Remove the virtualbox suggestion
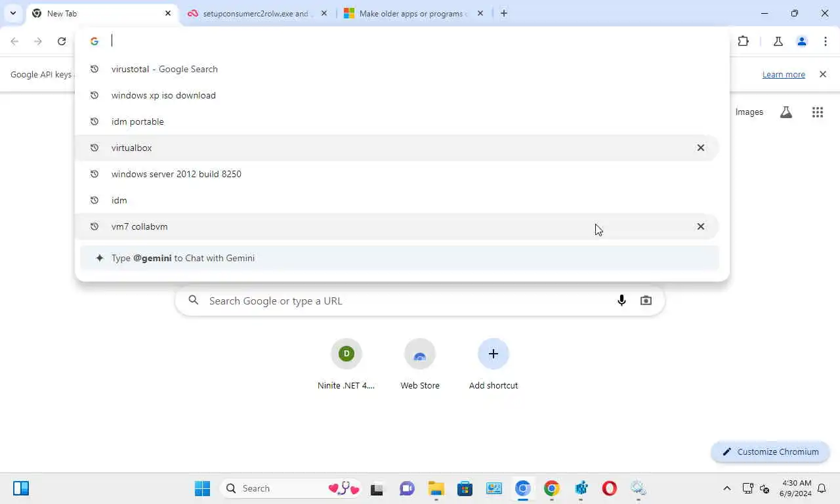 (x=701, y=148)
